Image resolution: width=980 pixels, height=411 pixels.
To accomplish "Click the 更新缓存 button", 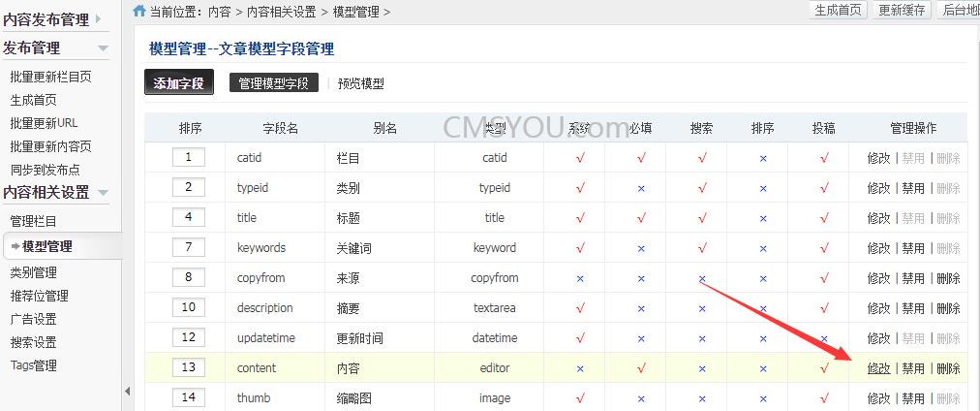I will [902, 10].
